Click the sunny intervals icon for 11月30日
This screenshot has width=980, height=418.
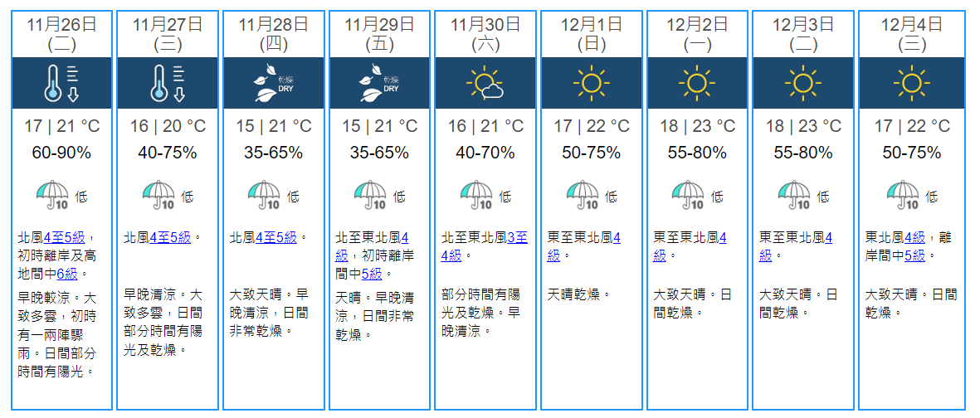(x=485, y=83)
